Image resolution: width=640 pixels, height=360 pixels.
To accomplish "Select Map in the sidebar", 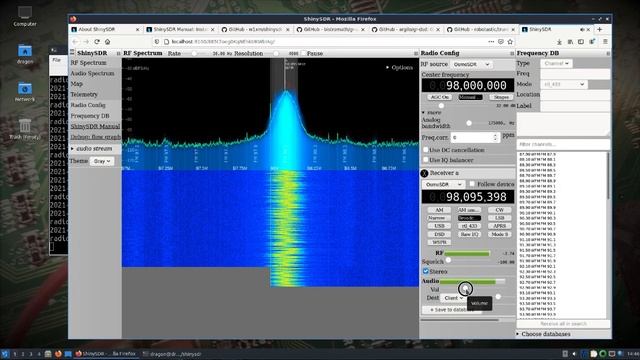I will coord(76,84).
